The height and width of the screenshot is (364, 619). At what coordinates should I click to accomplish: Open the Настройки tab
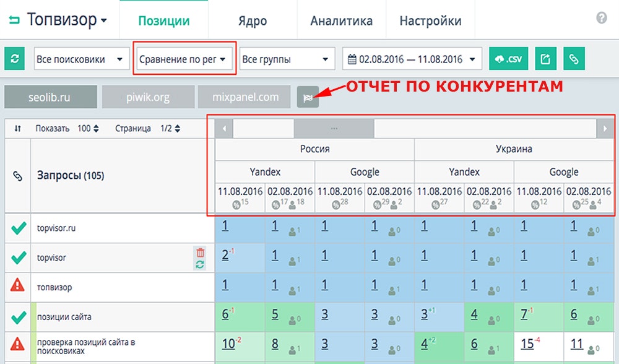430,20
